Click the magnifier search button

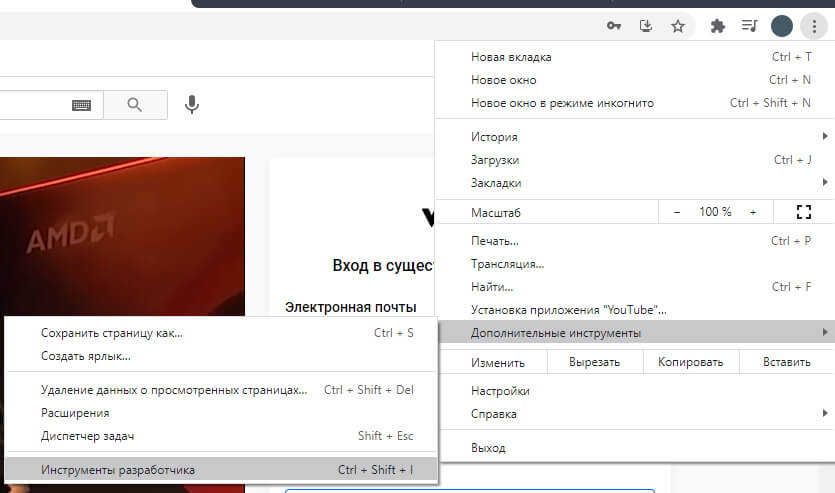135,105
